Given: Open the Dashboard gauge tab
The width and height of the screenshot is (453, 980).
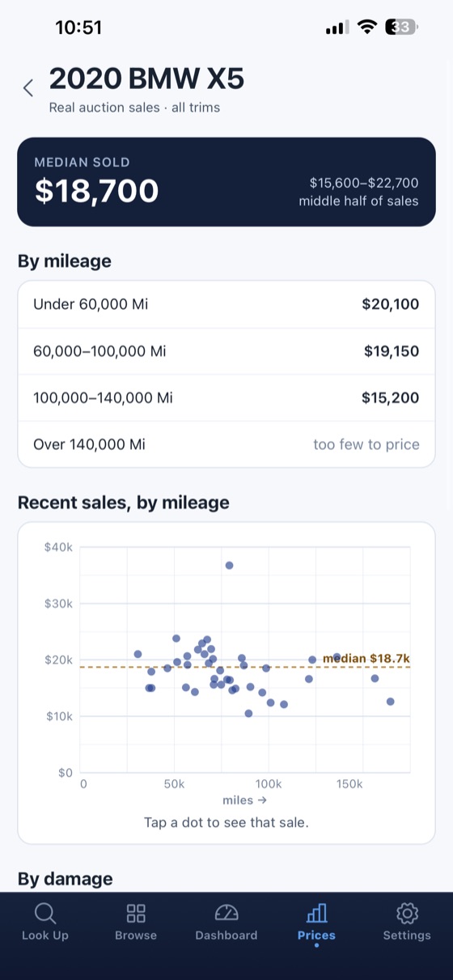Looking at the screenshot, I should (226, 923).
